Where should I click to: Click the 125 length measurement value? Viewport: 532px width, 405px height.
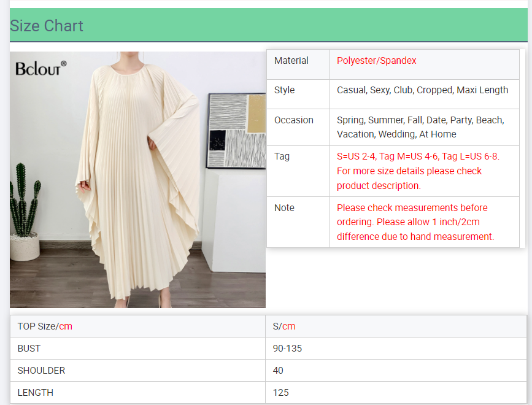(281, 393)
